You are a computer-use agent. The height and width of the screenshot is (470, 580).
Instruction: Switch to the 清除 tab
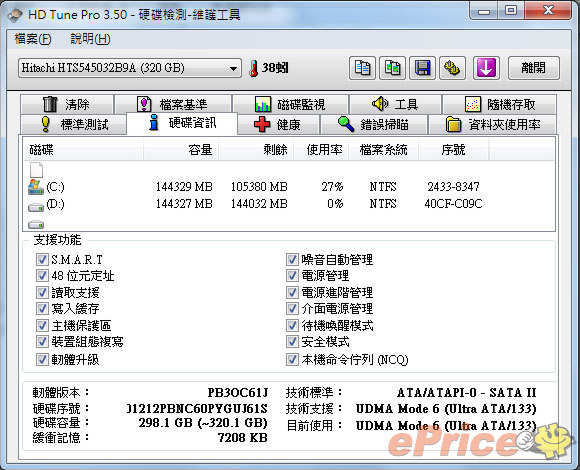[x=67, y=104]
